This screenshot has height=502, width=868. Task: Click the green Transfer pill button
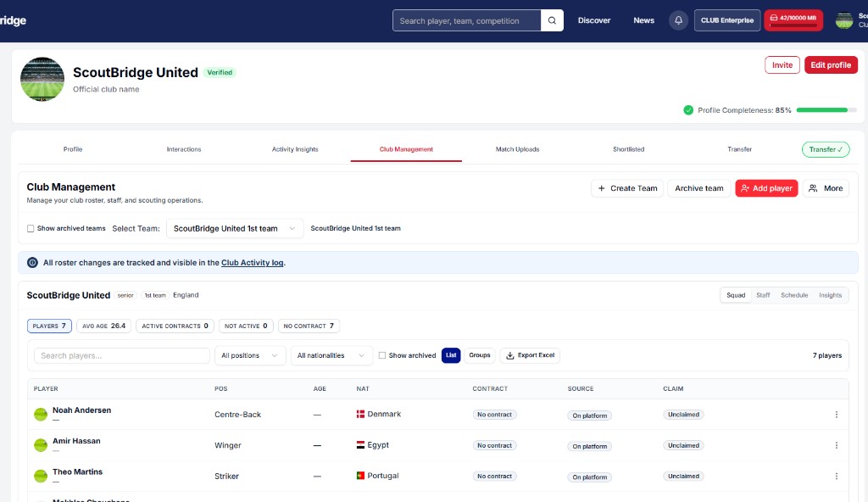(826, 149)
